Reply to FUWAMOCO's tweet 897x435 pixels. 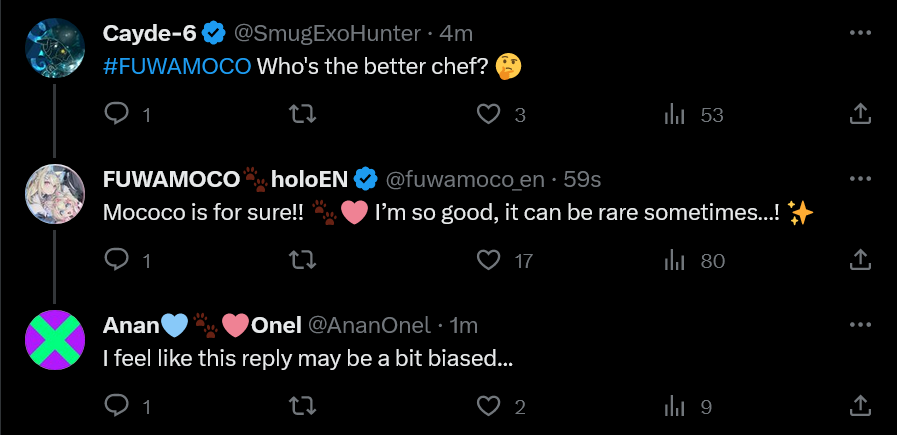[118, 261]
